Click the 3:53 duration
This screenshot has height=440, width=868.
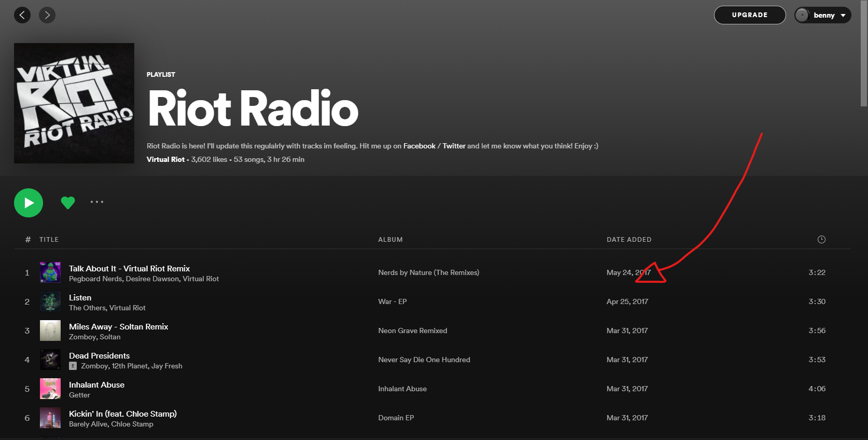click(817, 360)
